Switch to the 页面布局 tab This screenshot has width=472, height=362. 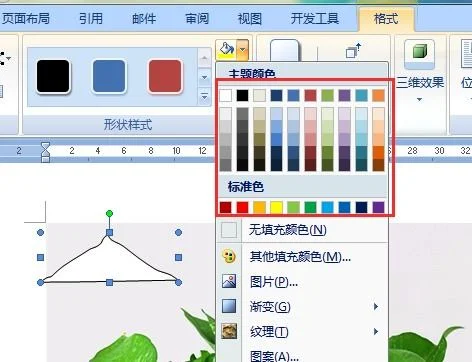click(25, 18)
